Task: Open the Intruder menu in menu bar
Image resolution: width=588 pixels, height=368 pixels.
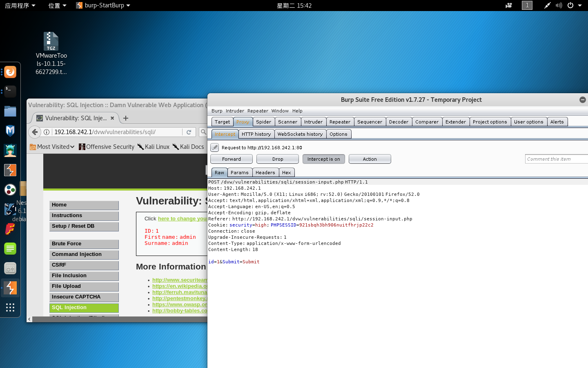Action: pyautogui.click(x=235, y=111)
